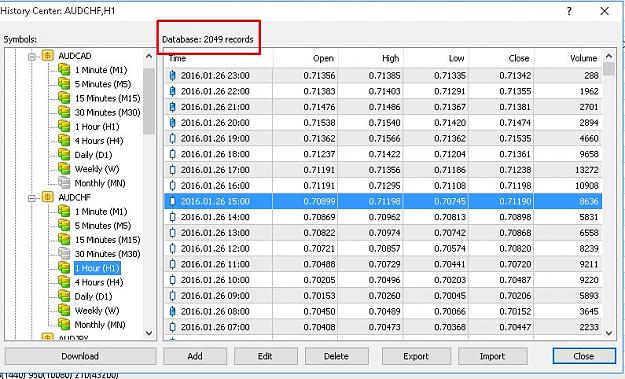Image resolution: width=625 pixels, height=379 pixels.
Task: Select AUDCHF 4 Hours (H4) timeframe
Action: [99, 282]
